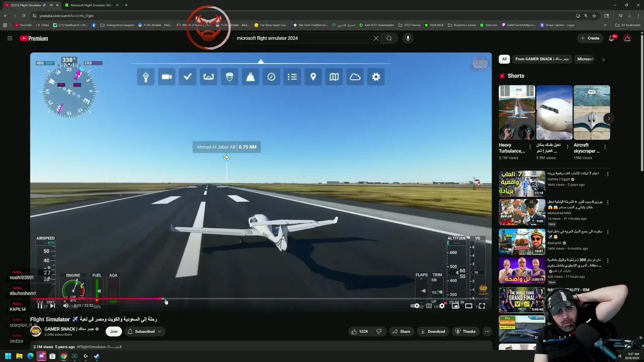
Task: Open options for the 2:33:15 video
Action: point(608,260)
